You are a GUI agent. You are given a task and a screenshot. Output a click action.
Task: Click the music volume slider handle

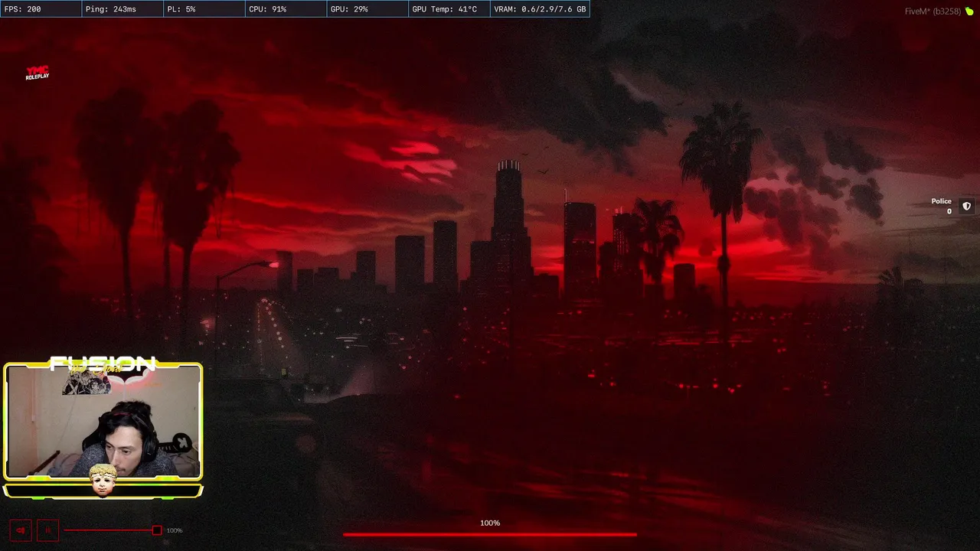point(157,530)
